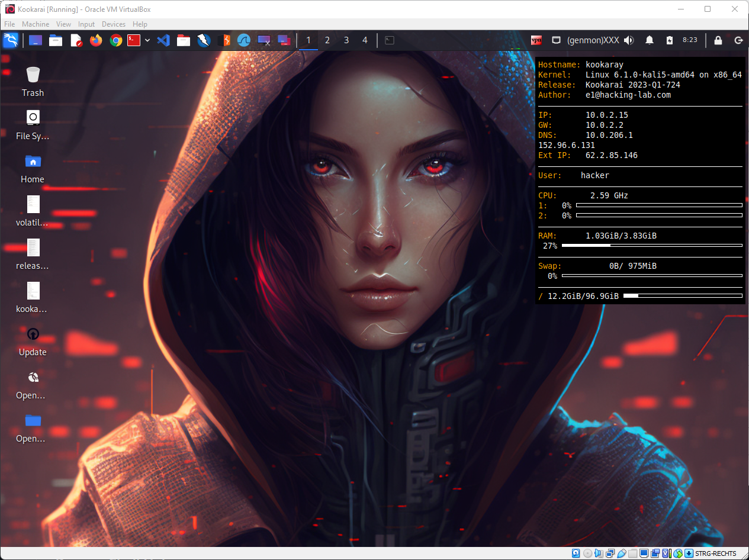Viewport: 749px width, 560px height.
Task: Select the kooka... file on desktop
Action: pyautogui.click(x=33, y=298)
